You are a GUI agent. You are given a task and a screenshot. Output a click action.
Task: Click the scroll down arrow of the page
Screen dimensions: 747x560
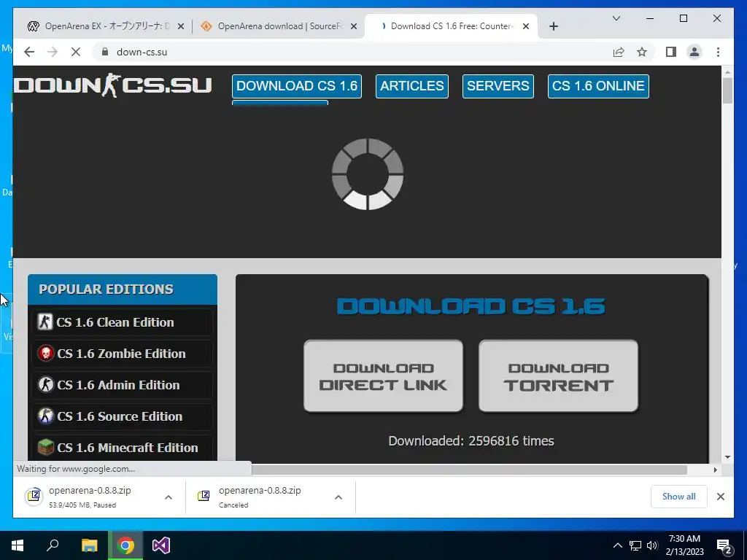coord(727,457)
